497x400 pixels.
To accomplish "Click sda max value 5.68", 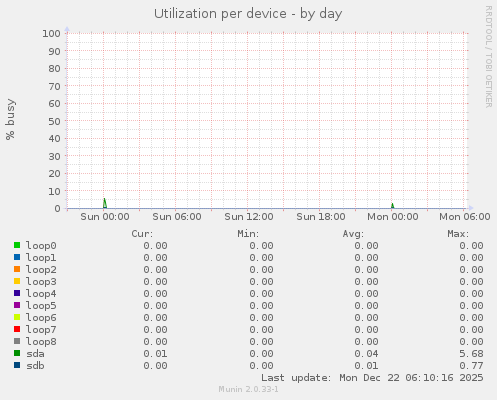I will [x=471, y=354].
